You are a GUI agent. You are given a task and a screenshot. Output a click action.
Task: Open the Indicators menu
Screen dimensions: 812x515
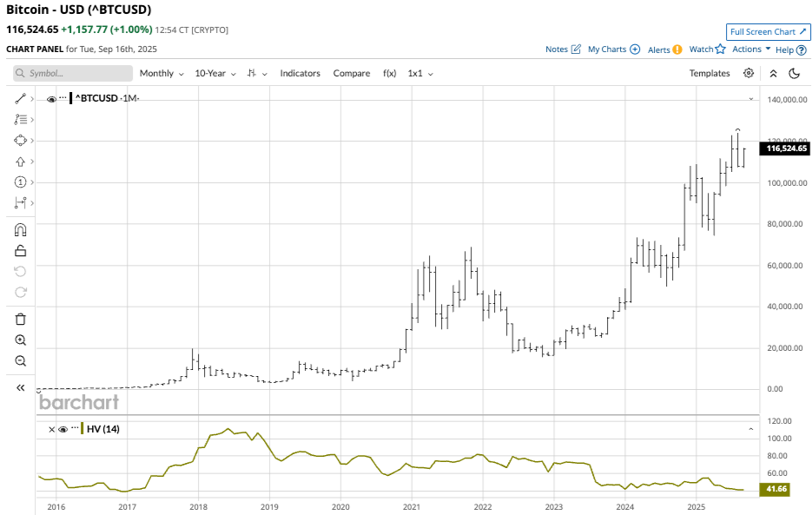[x=300, y=73]
